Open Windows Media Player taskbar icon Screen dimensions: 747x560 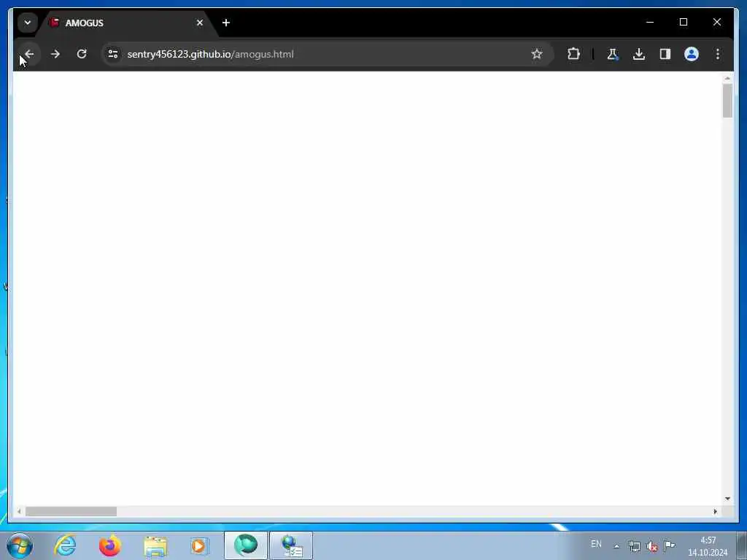[x=200, y=545]
